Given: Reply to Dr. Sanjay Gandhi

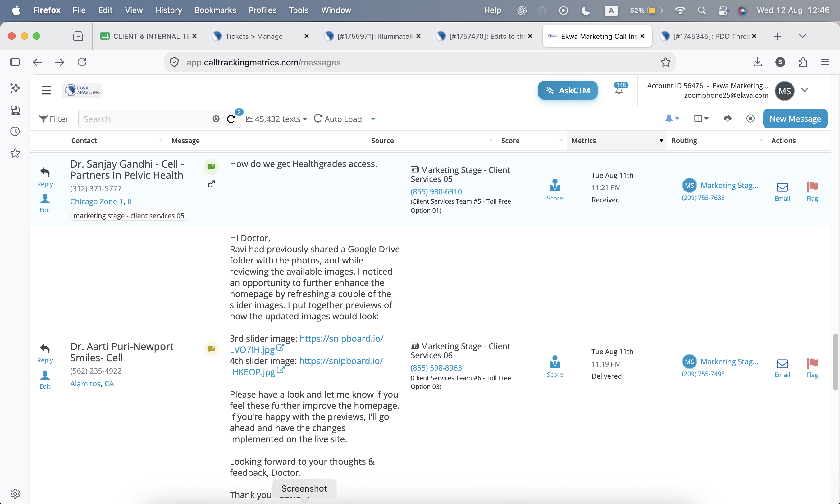Looking at the screenshot, I should point(45,177).
